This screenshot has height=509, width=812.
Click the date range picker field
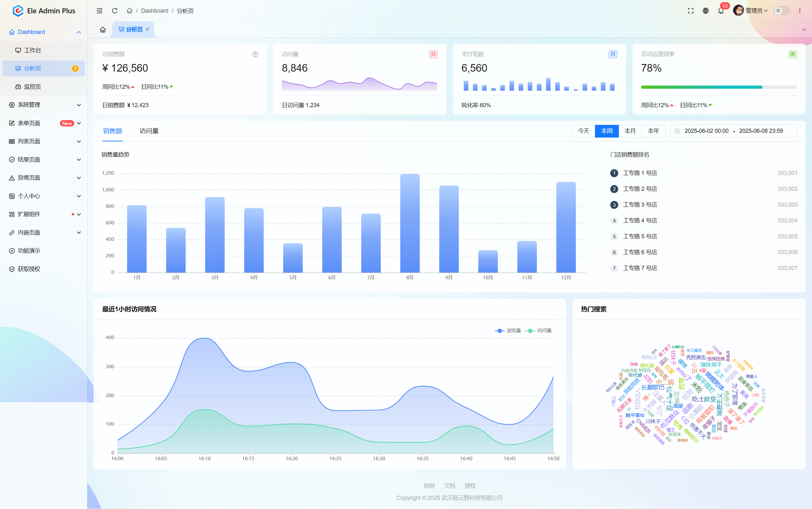[733, 131]
